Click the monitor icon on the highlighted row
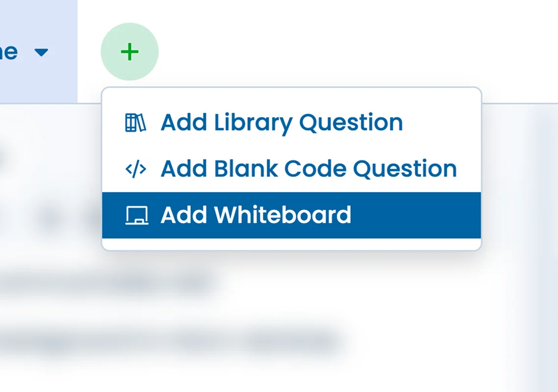Screen dimensions: 558x392 tap(138, 215)
